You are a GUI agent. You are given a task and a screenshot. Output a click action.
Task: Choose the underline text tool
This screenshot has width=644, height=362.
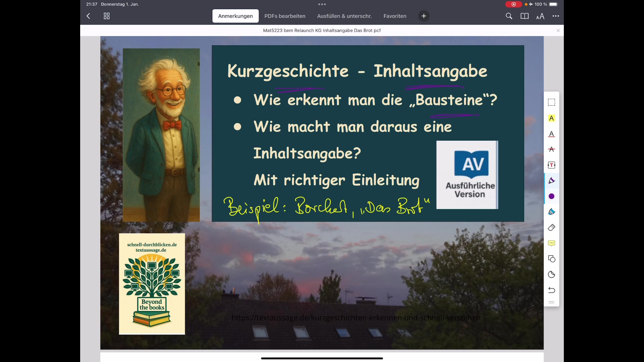click(x=552, y=134)
